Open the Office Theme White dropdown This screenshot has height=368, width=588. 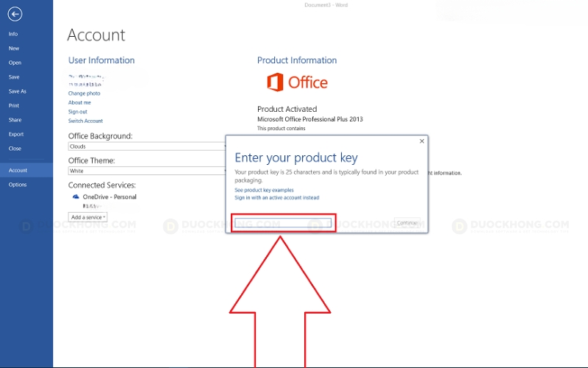147,171
